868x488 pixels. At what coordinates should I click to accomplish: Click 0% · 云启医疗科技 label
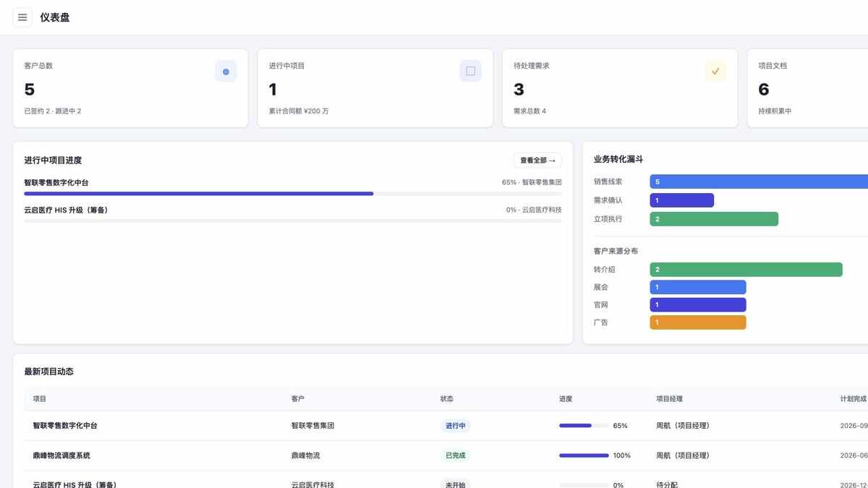pos(534,210)
